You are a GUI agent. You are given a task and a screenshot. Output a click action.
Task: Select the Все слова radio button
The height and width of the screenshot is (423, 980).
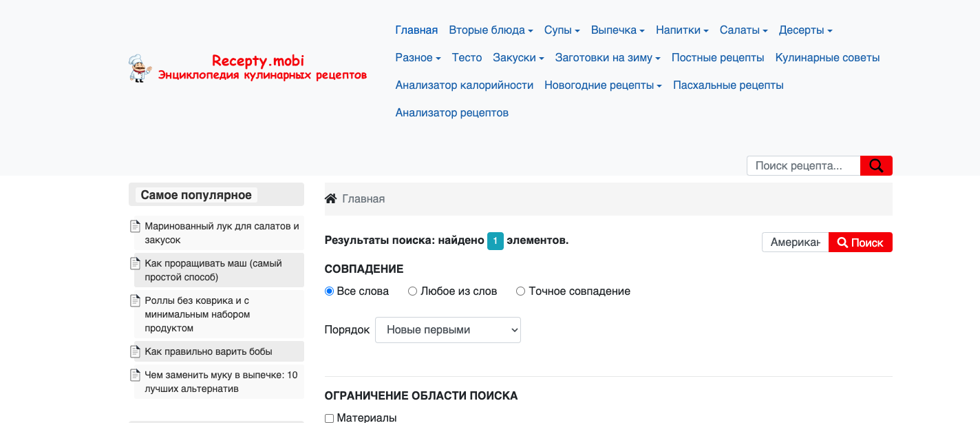pyautogui.click(x=329, y=291)
